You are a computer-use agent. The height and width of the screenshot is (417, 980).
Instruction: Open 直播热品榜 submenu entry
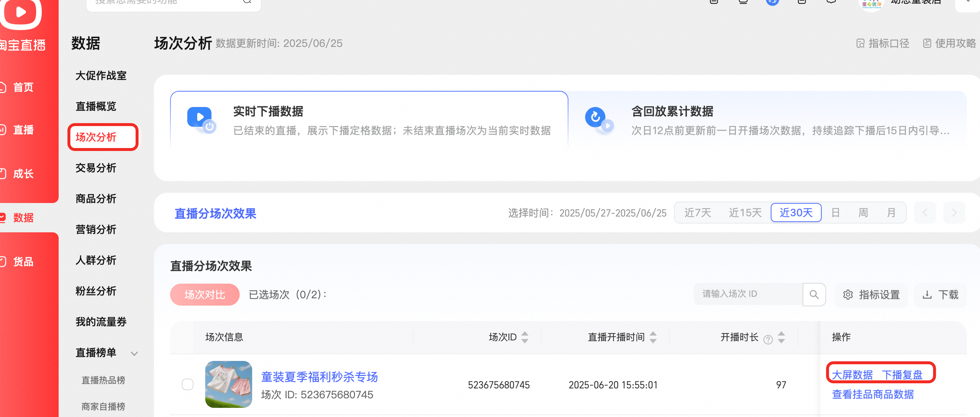click(x=103, y=380)
